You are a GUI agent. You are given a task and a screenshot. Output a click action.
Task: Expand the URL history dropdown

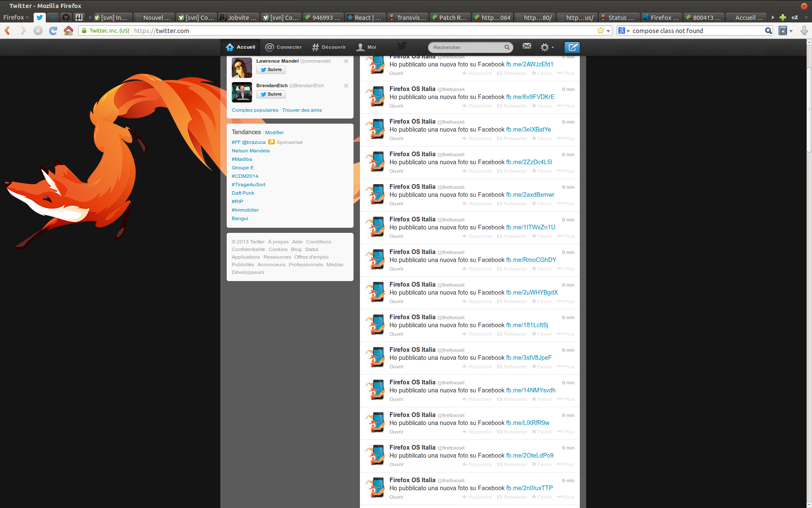(608, 31)
